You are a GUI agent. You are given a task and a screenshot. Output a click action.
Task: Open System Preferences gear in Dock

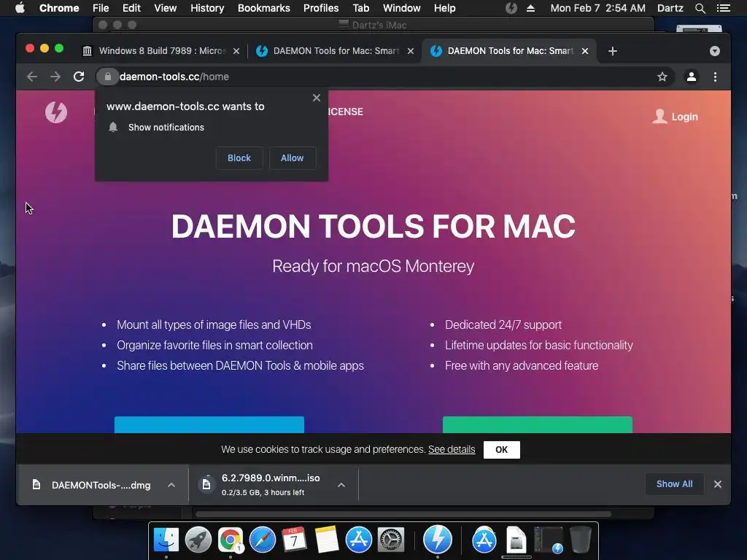(391, 540)
